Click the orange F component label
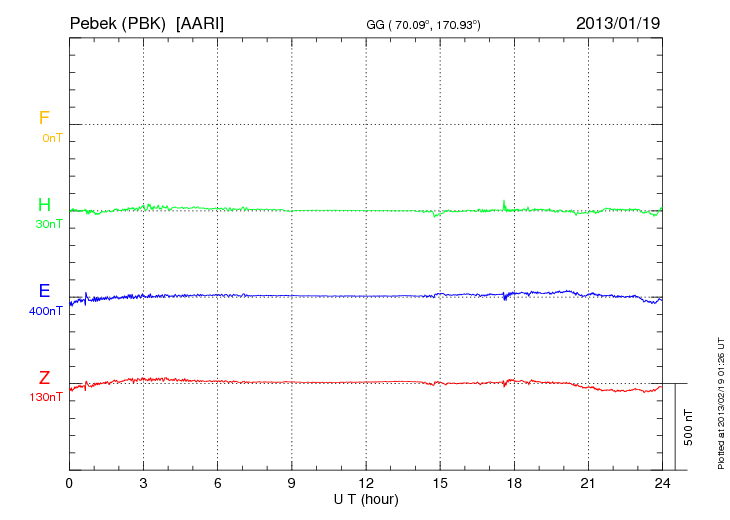This screenshot has width=730, height=520. click(44, 118)
